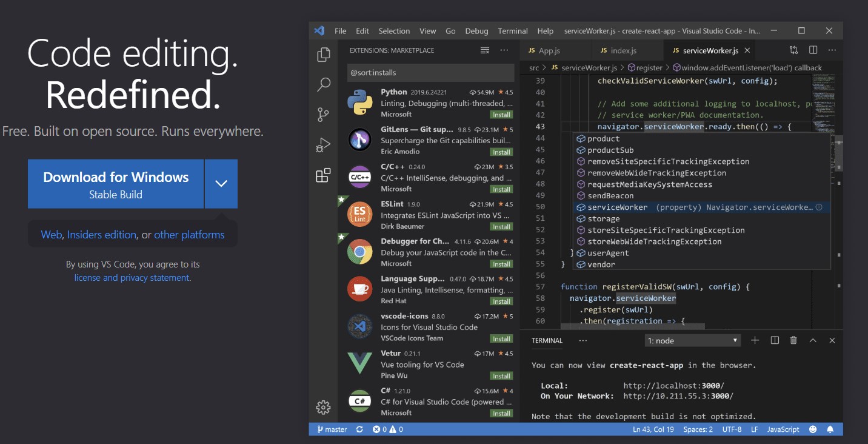Open the Edit menu
Screen dimensions: 868x444
pos(362,31)
